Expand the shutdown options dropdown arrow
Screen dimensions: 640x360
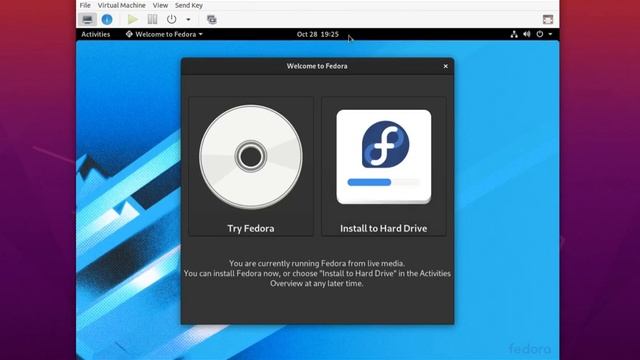[x=188, y=20]
